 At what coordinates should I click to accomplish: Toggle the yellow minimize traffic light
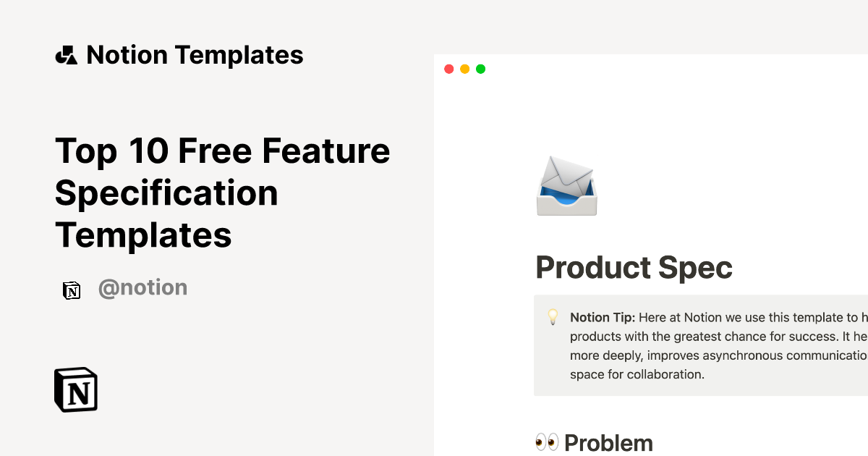[x=465, y=69]
